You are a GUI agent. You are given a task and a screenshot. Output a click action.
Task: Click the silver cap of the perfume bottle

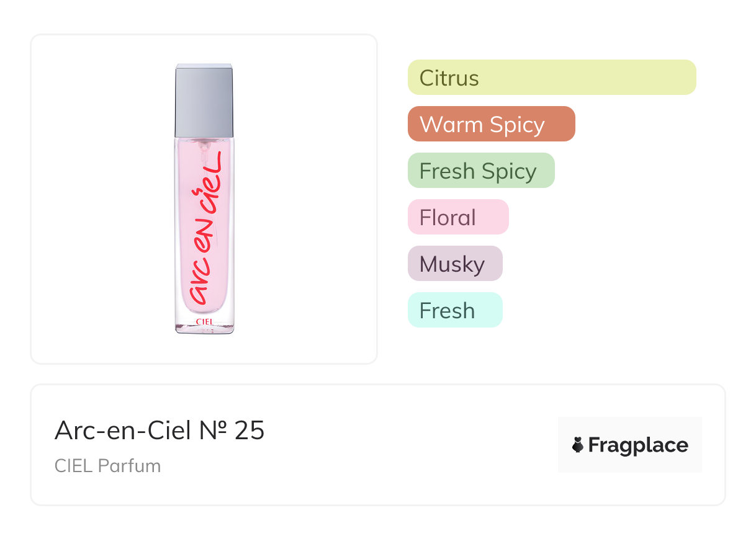204,99
